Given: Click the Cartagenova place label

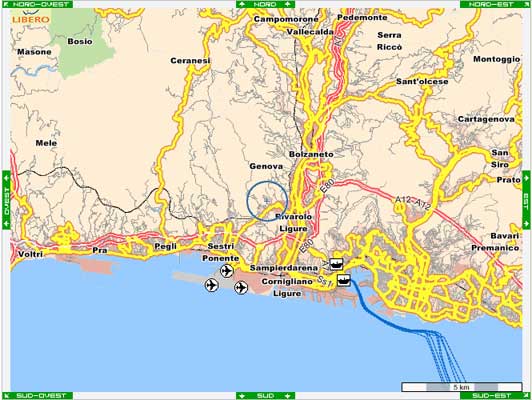Looking at the screenshot, I should pos(486,119).
